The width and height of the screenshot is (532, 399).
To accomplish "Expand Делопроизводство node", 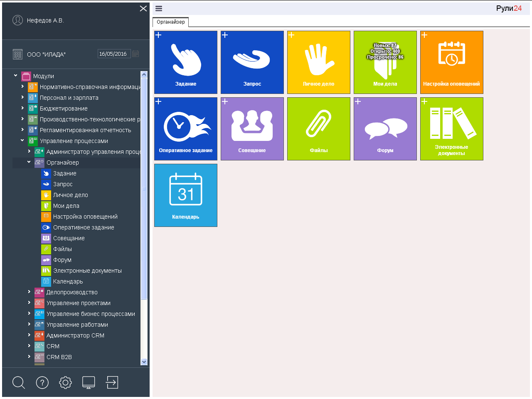I will [29, 292].
